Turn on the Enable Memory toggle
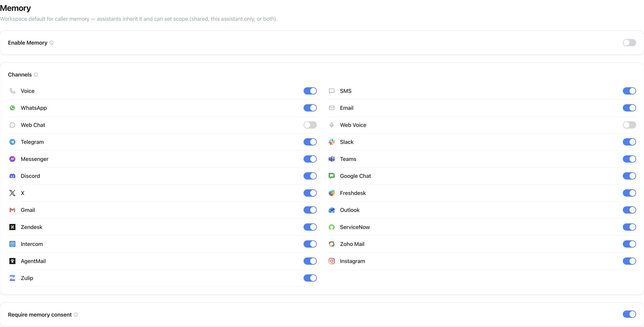Screen dimensions: 644x327 click(629, 43)
